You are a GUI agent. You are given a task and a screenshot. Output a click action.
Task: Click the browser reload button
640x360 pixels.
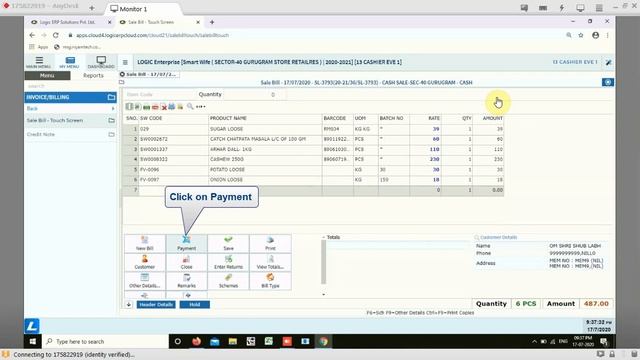pos(56,35)
